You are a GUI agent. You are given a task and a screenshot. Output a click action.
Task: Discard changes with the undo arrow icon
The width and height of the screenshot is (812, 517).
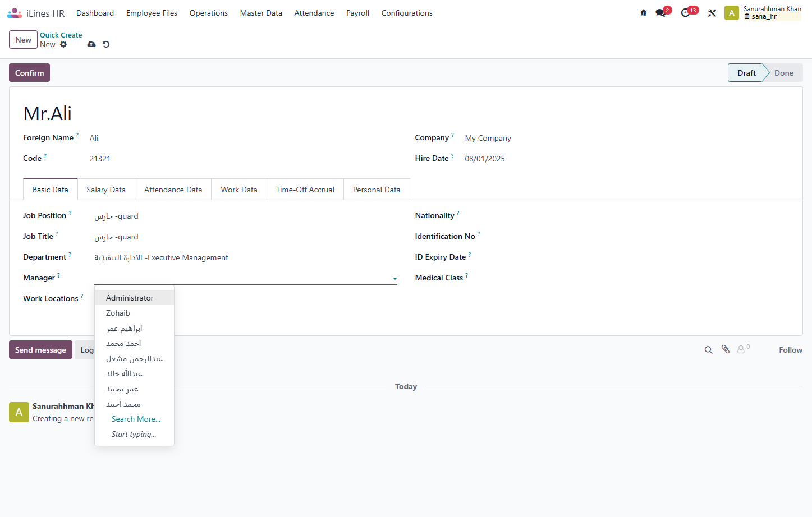(x=106, y=44)
